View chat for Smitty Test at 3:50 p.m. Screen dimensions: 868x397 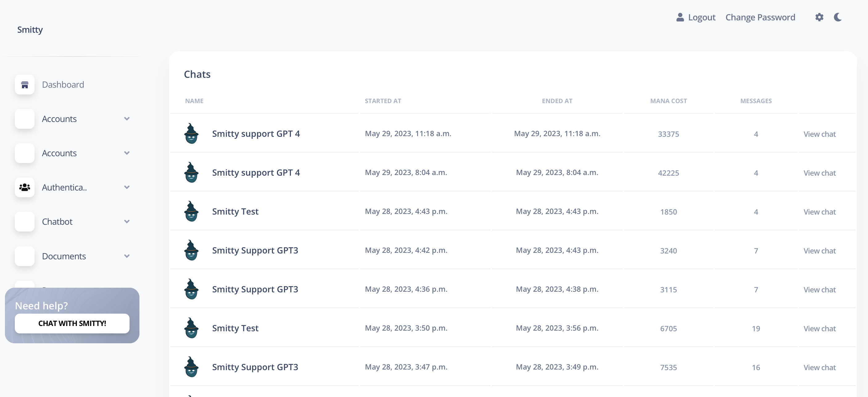(820, 328)
